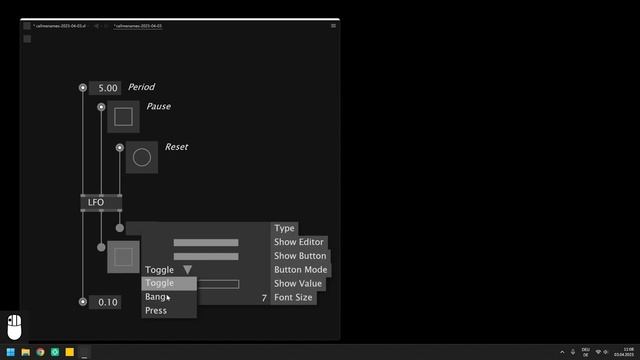
Task: Edit the Period value 5.00
Action: tap(105, 88)
